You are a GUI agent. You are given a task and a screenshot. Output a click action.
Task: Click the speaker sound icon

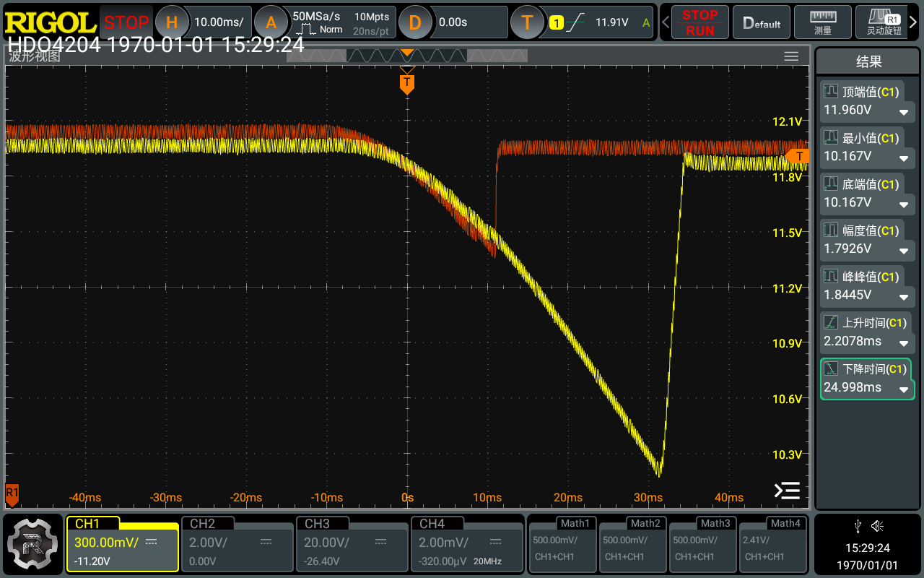pos(877,526)
